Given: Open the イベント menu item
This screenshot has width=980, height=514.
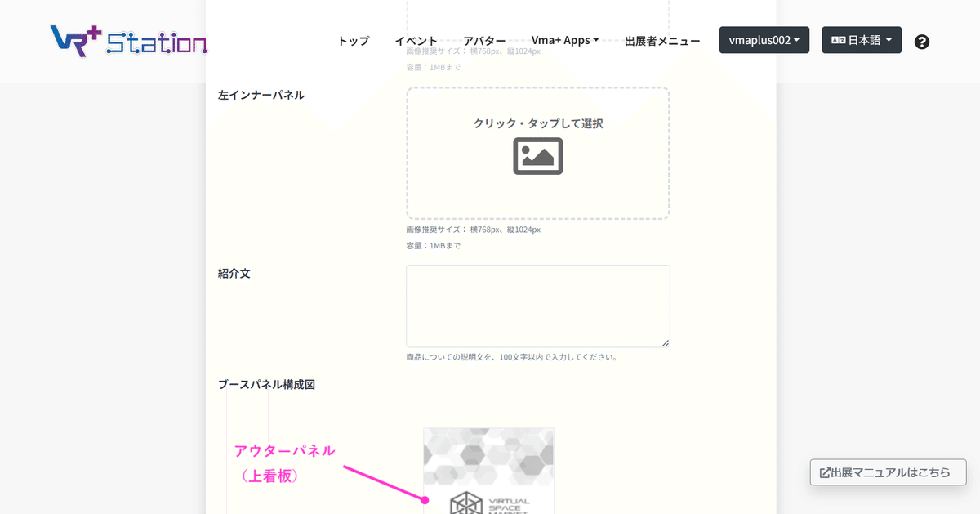Looking at the screenshot, I should pyautogui.click(x=416, y=41).
